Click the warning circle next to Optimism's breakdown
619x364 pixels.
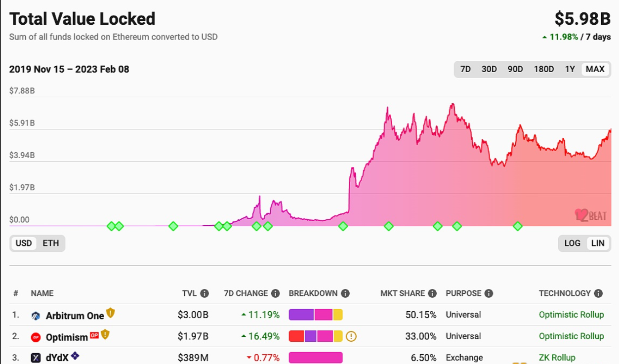pyautogui.click(x=351, y=336)
